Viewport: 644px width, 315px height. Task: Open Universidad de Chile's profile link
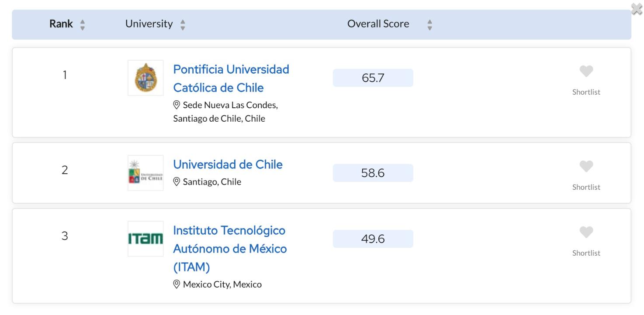228,164
